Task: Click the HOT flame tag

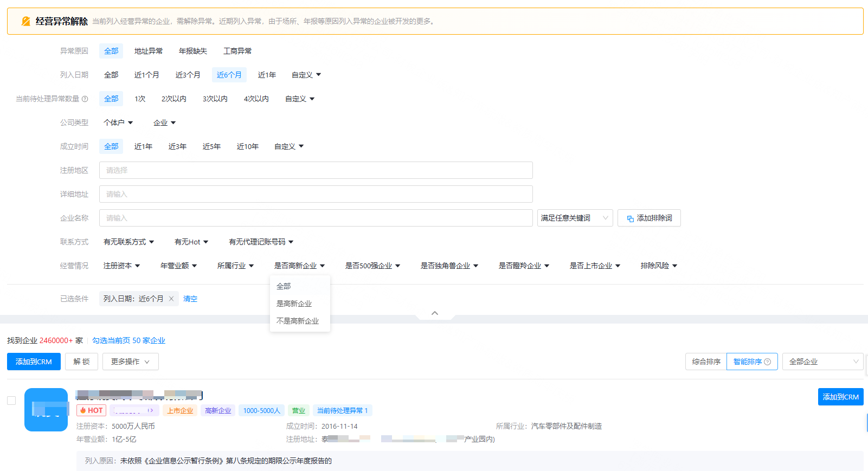Action: (91, 411)
